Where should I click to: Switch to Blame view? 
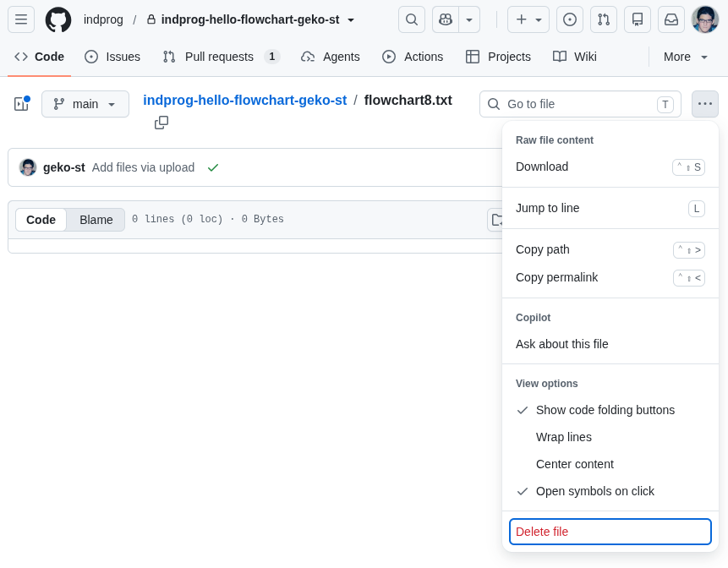point(96,220)
